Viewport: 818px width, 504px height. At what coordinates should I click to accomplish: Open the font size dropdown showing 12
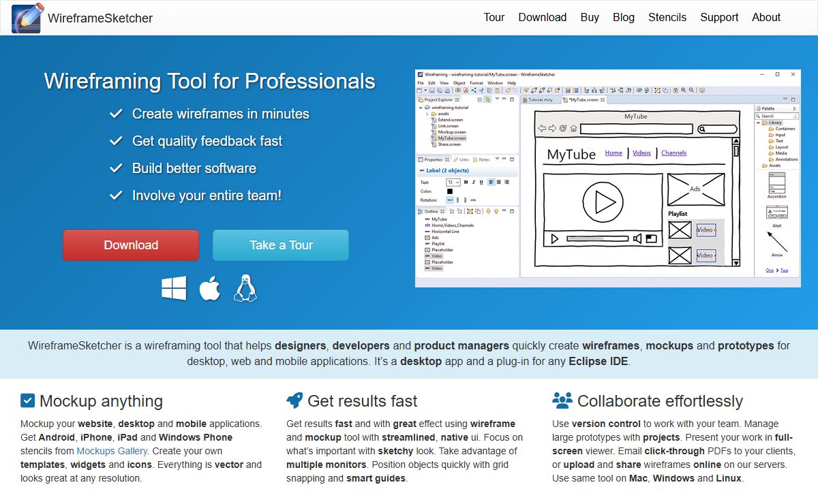click(x=453, y=182)
